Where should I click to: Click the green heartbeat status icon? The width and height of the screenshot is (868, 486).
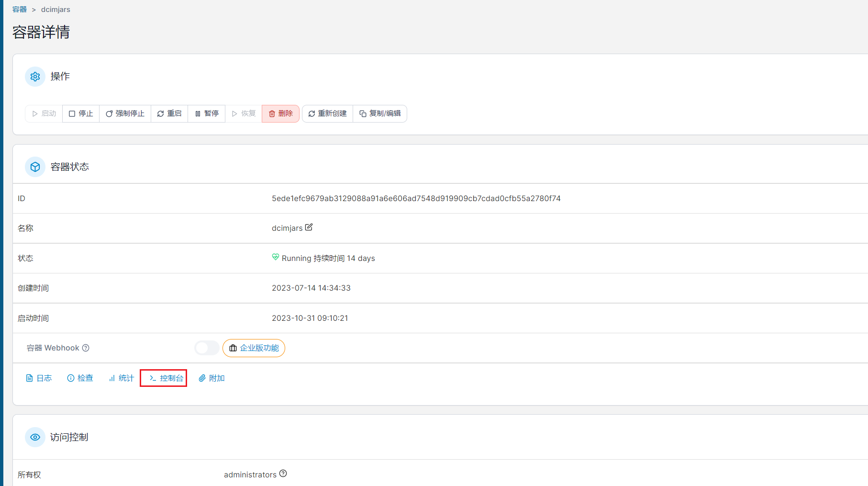pyautogui.click(x=276, y=257)
